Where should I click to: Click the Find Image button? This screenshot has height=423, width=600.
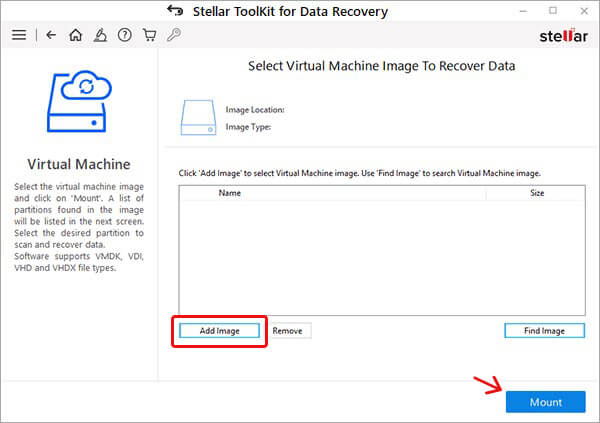tap(544, 331)
